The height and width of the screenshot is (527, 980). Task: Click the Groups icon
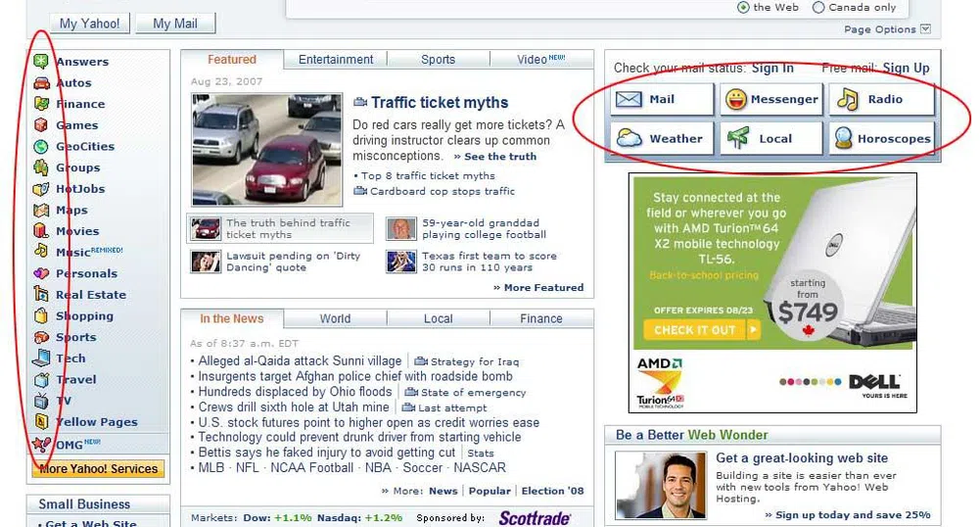[41, 168]
